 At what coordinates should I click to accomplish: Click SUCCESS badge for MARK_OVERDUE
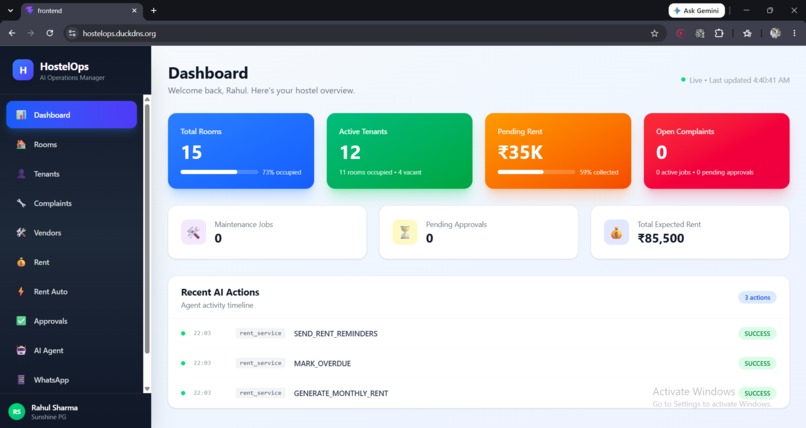coord(757,363)
